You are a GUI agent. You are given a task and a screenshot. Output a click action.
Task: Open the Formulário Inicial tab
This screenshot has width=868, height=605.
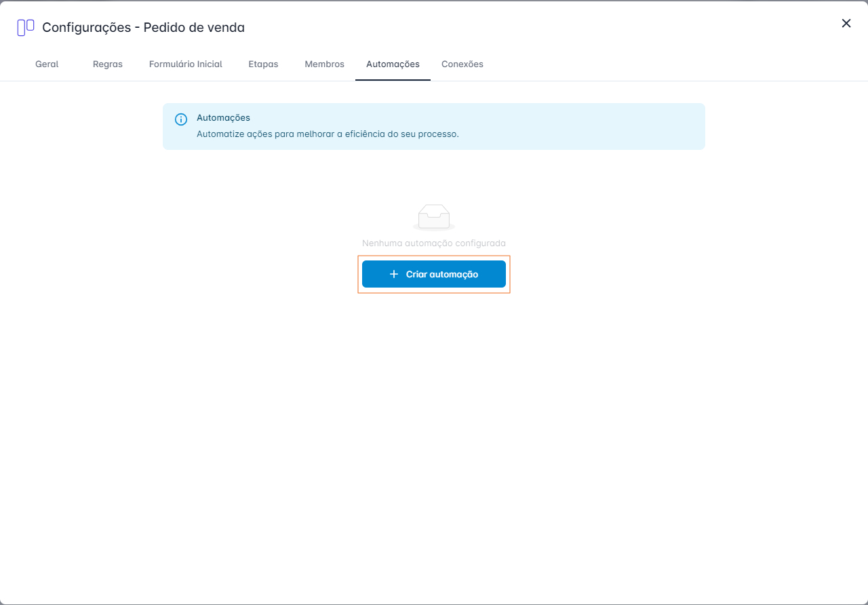[186, 64]
